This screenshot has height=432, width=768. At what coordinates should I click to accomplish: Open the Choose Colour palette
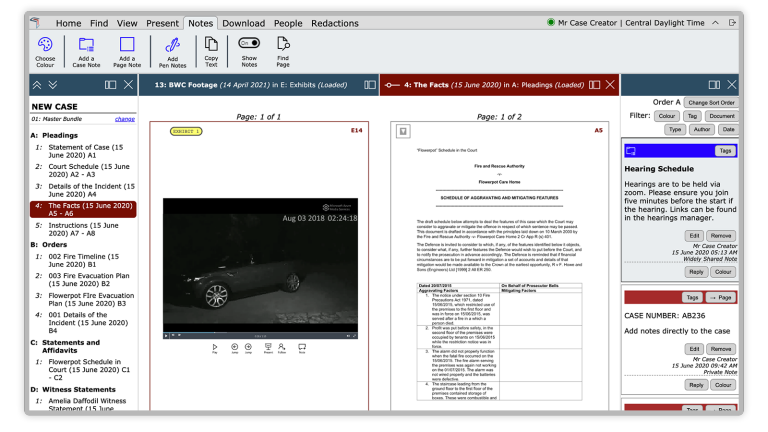45,44
